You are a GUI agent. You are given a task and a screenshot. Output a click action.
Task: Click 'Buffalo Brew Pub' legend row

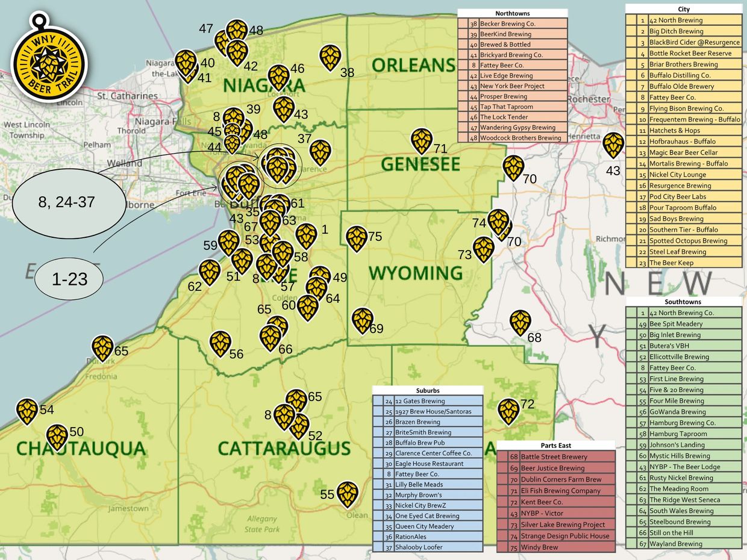pos(428,443)
